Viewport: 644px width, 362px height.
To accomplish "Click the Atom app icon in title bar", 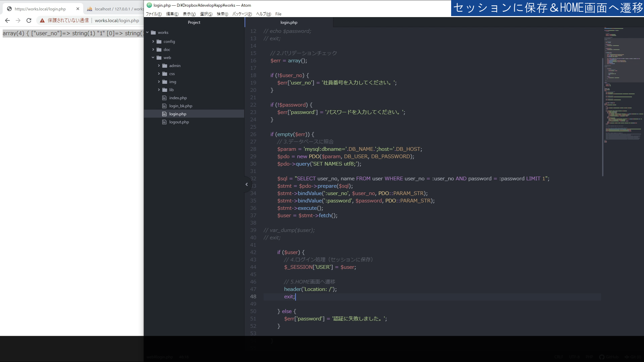I will pos(149,5).
